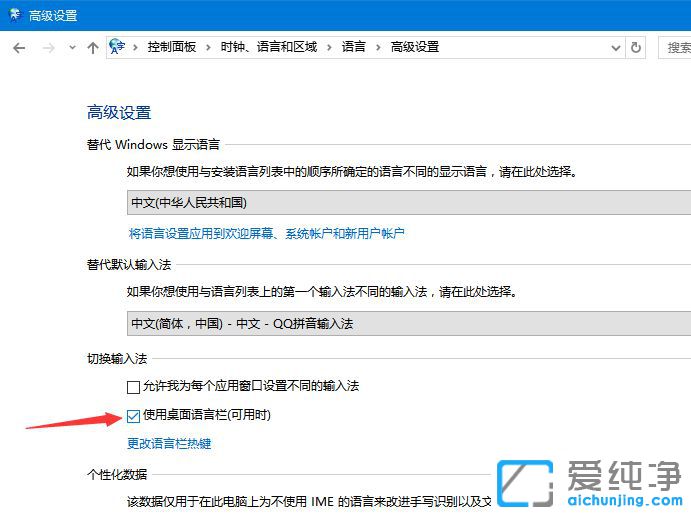Open 更改语言栏热键 link
Screen dimensions: 691x513
[x=169, y=443]
